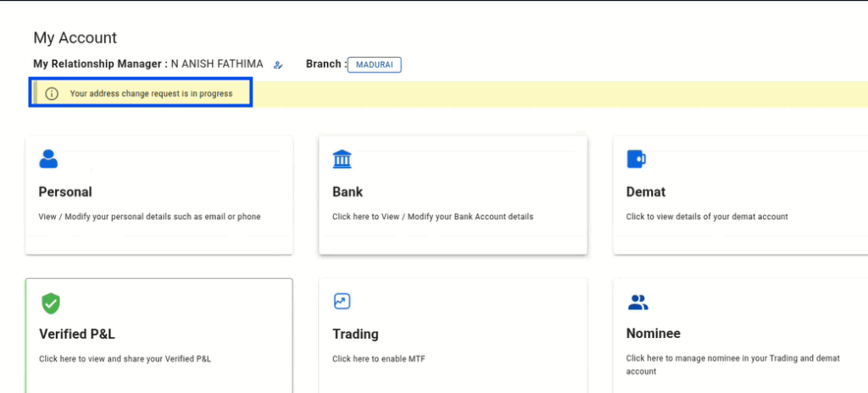Click the 'view details of your demat account' text

[723, 217]
